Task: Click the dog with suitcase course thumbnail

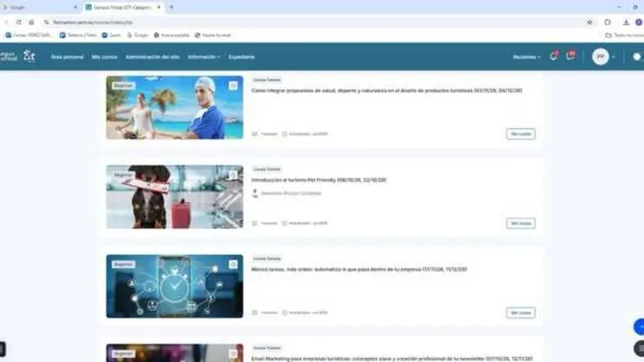Action: tap(174, 197)
